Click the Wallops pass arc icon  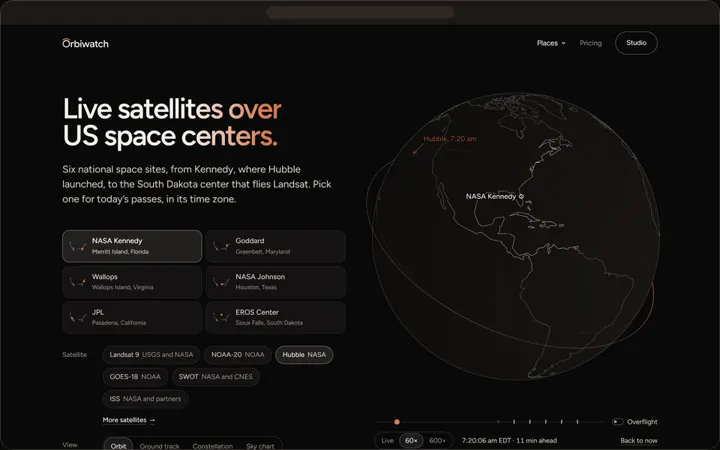(x=78, y=282)
